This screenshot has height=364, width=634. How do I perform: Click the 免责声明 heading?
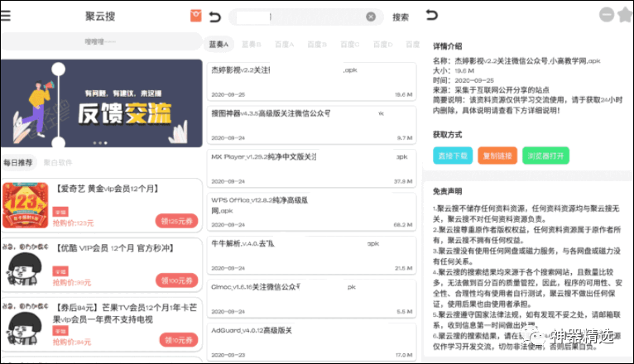[x=447, y=191]
